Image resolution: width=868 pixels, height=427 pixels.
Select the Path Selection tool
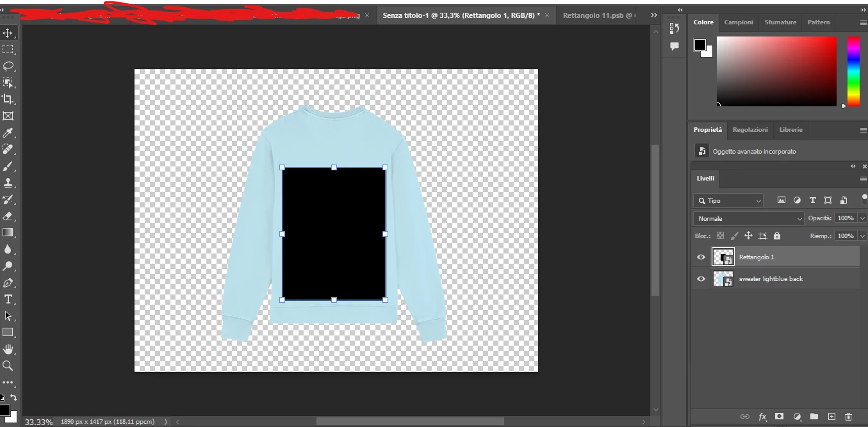click(x=8, y=316)
